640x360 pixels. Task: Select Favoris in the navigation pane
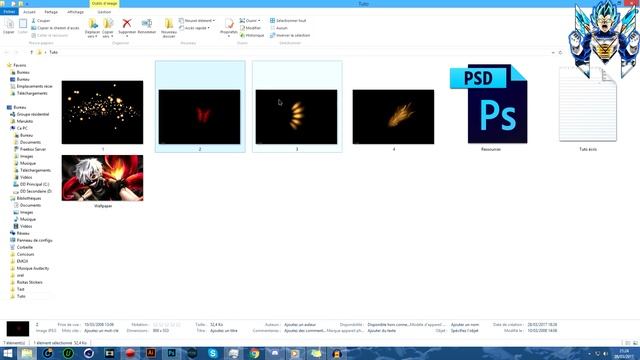[x=16, y=65]
